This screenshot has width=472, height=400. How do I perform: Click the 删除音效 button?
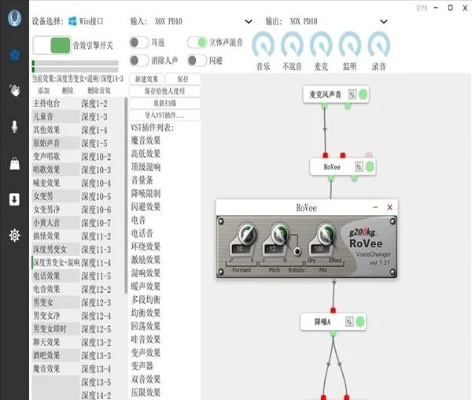99,90
